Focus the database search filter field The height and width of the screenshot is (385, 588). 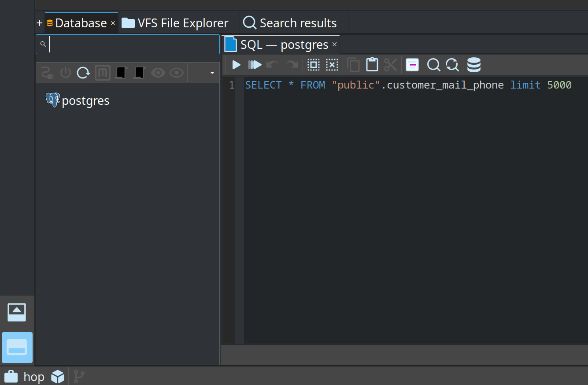pyautogui.click(x=128, y=44)
